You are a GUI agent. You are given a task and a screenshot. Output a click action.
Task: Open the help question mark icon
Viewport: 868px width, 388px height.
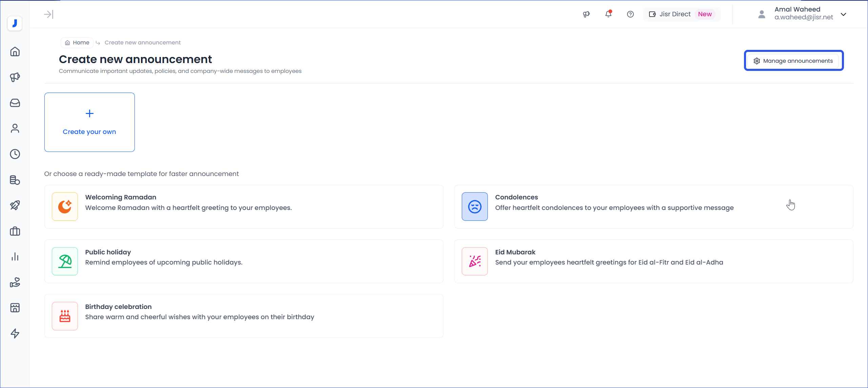(x=630, y=14)
